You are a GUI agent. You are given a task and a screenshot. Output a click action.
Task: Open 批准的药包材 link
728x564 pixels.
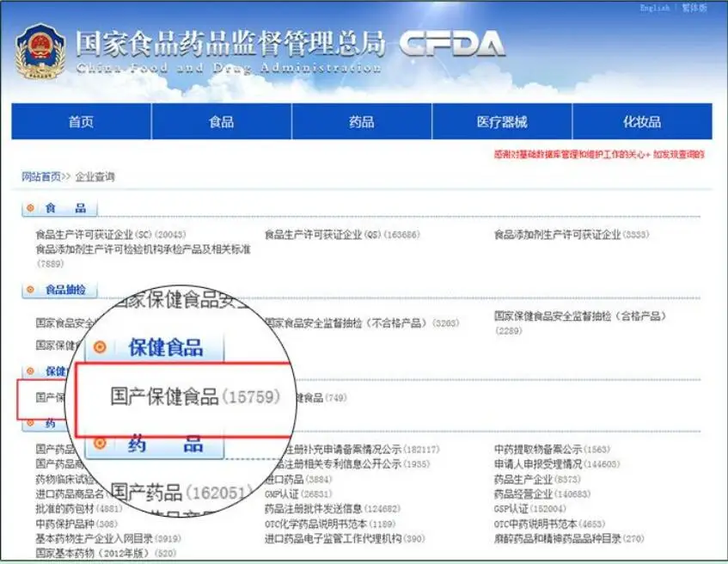79,509
